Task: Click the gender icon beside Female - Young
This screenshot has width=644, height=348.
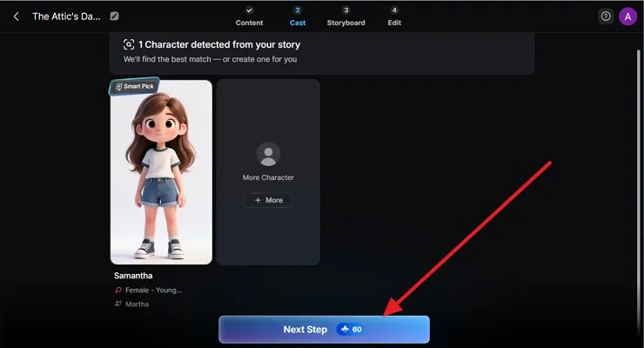Action: pos(118,290)
